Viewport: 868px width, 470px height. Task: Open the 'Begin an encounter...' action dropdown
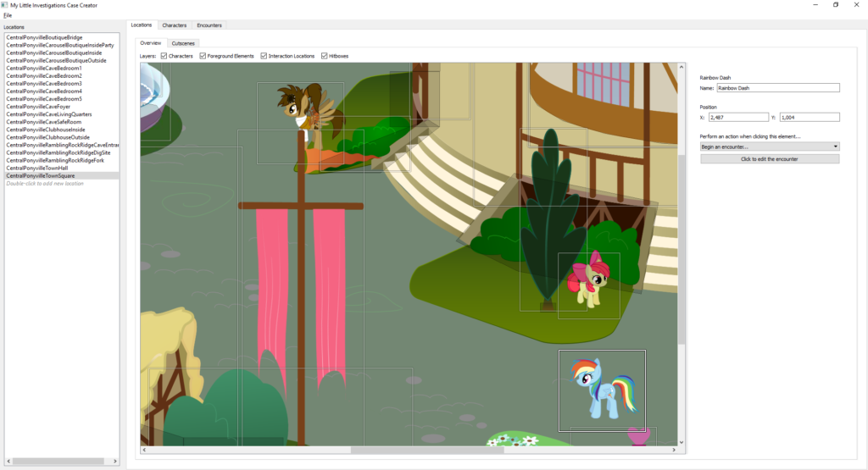coord(770,147)
